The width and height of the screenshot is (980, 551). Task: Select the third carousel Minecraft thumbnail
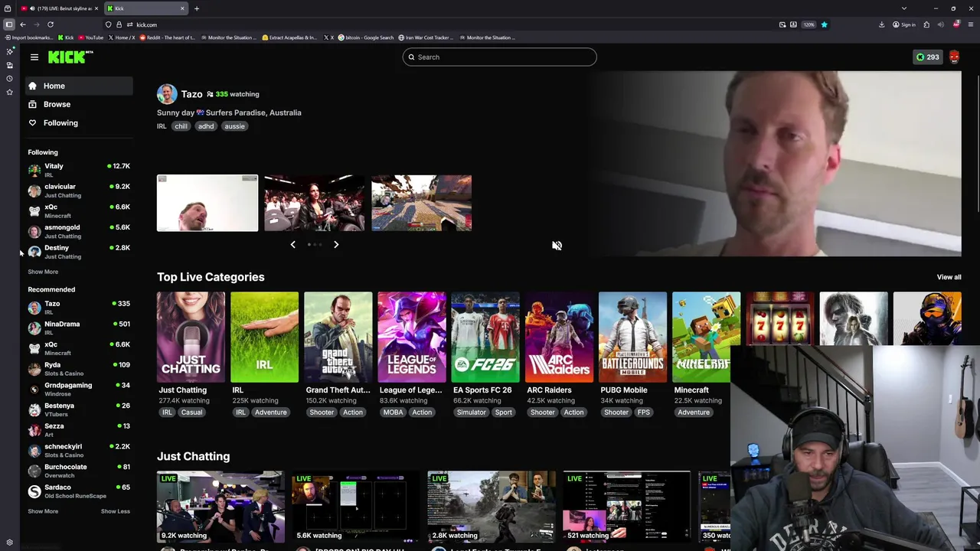422,203
